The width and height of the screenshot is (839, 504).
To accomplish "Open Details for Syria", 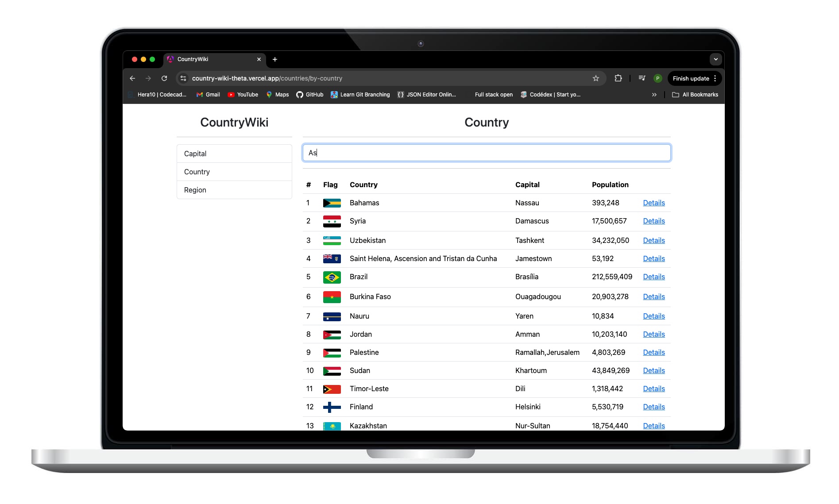I will [x=654, y=221].
